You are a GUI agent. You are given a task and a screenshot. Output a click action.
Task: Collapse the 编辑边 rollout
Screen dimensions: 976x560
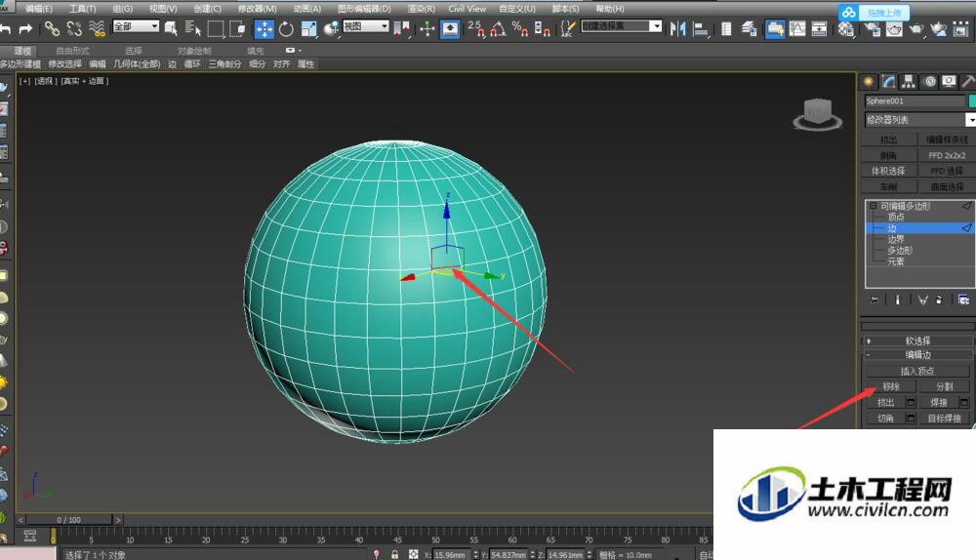(917, 355)
